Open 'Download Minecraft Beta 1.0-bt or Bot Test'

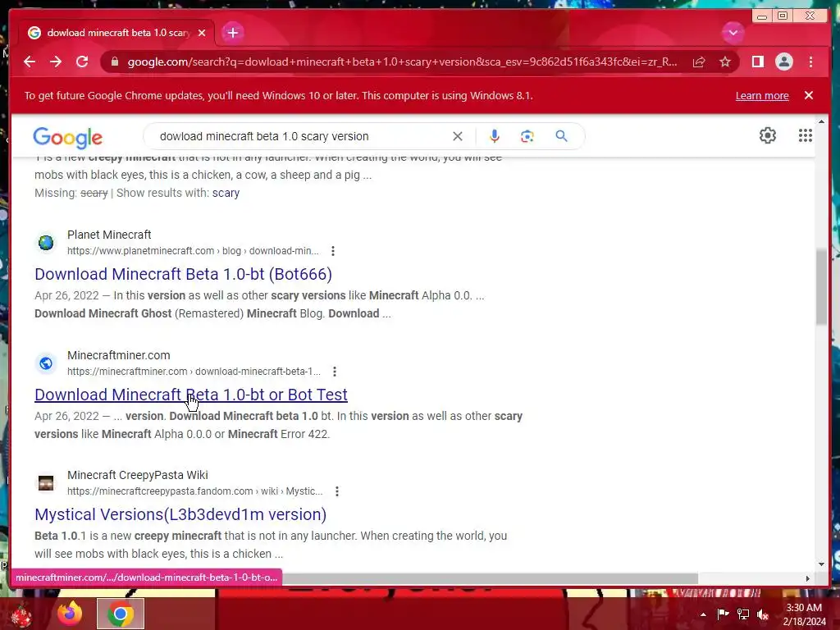(x=190, y=395)
